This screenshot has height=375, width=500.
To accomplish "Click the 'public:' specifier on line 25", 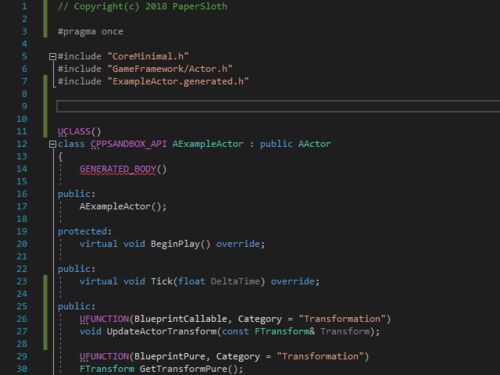I will [x=76, y=307].
